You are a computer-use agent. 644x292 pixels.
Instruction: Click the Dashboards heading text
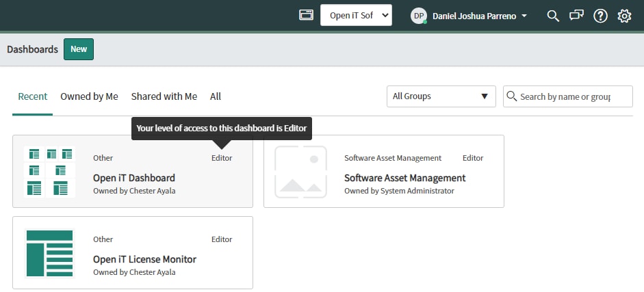pos(32,49)
